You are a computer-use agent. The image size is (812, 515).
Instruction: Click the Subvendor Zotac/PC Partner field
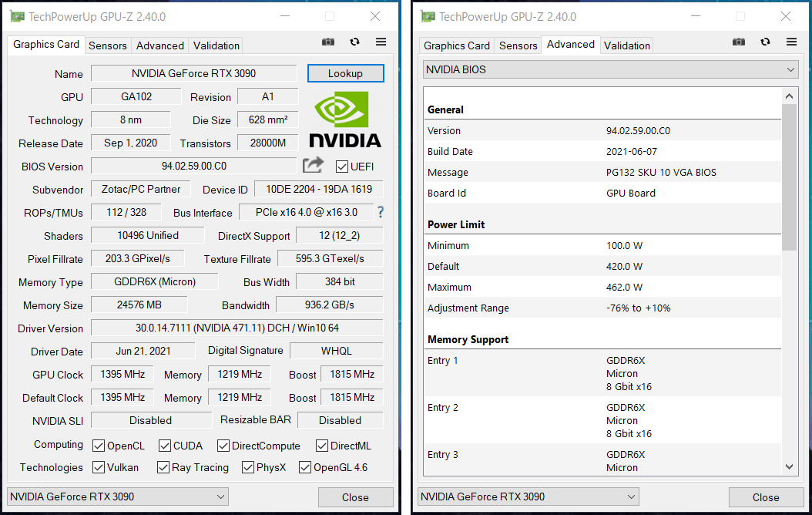(141, 189)
